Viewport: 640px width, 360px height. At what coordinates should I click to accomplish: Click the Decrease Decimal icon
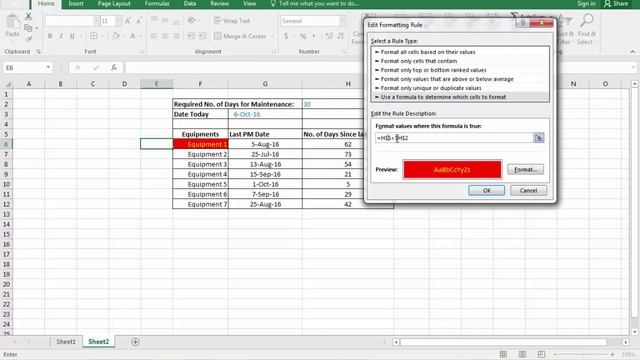tap(340, 36)
